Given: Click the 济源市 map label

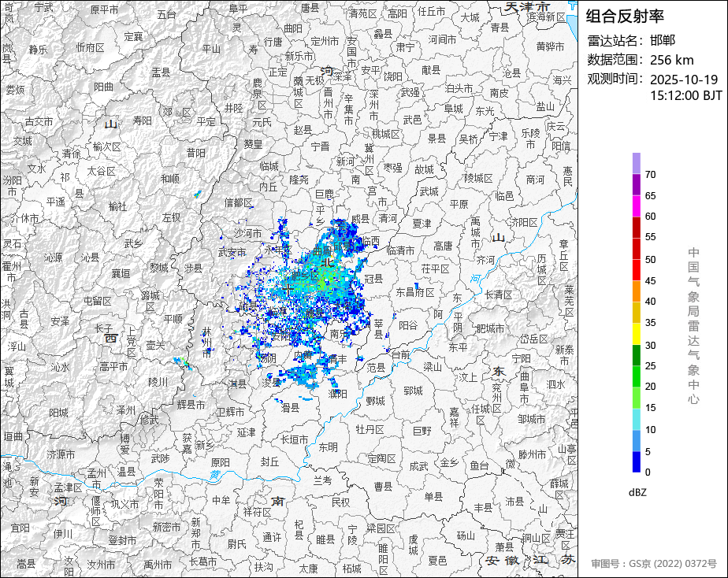Looking at the screenshot, I should click(61, 454).
